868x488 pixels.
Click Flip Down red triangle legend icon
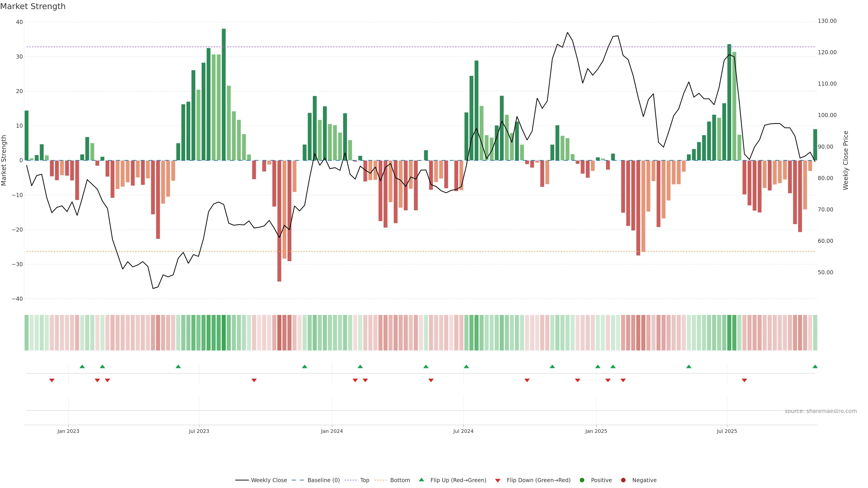tap(498, 481)
